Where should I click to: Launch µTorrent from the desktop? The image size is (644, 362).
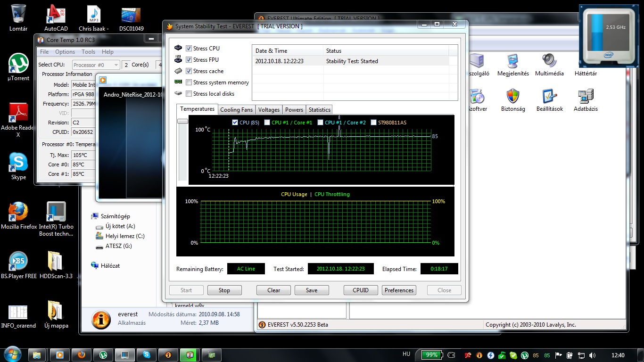click(18, 67)
